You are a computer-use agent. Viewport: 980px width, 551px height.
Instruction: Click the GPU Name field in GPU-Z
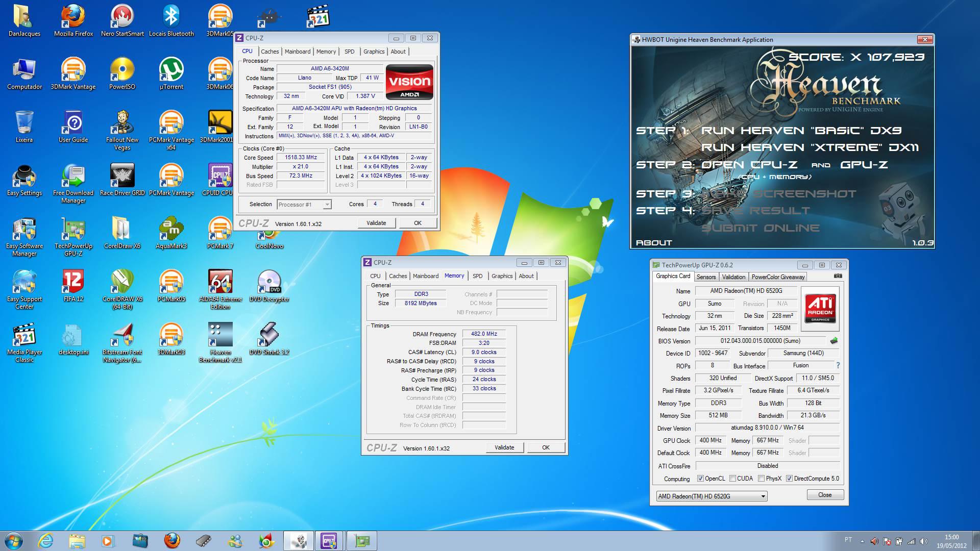746,291
